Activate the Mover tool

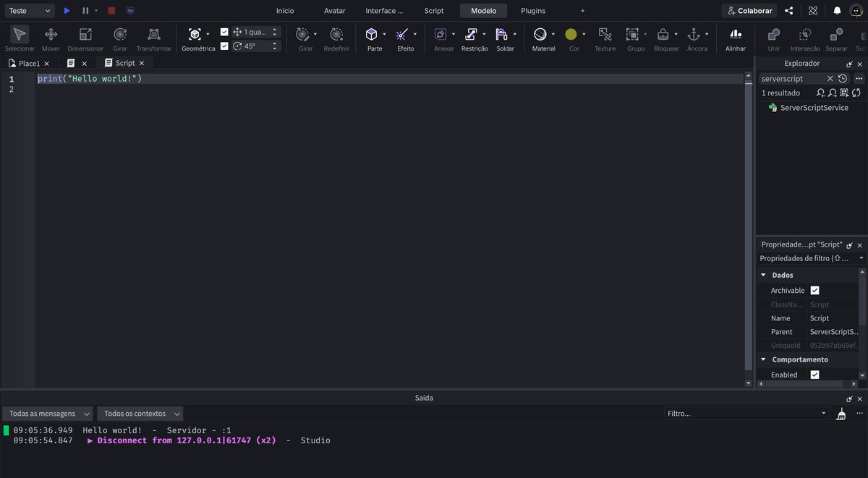[x=51, y=38]
